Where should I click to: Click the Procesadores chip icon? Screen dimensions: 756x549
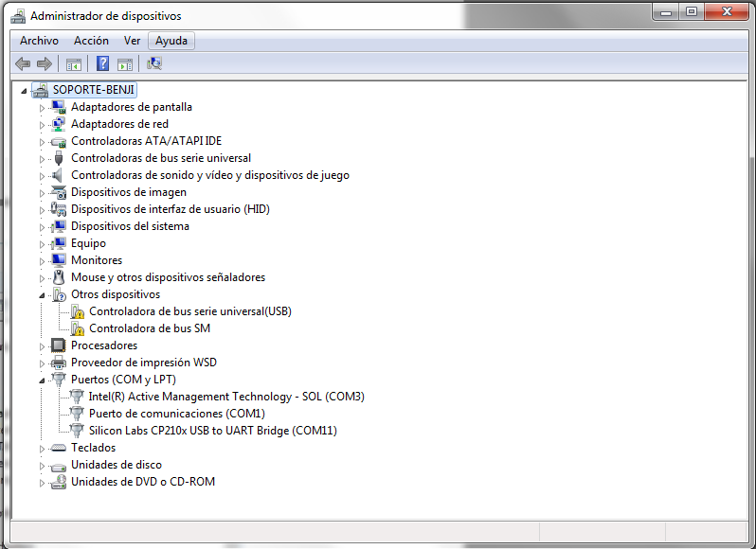[59, 345]
